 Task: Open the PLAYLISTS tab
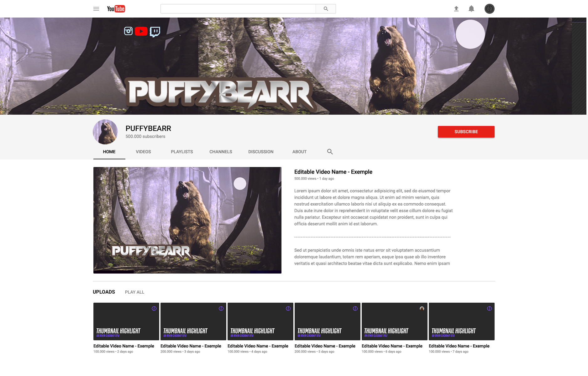coord(182,152)
